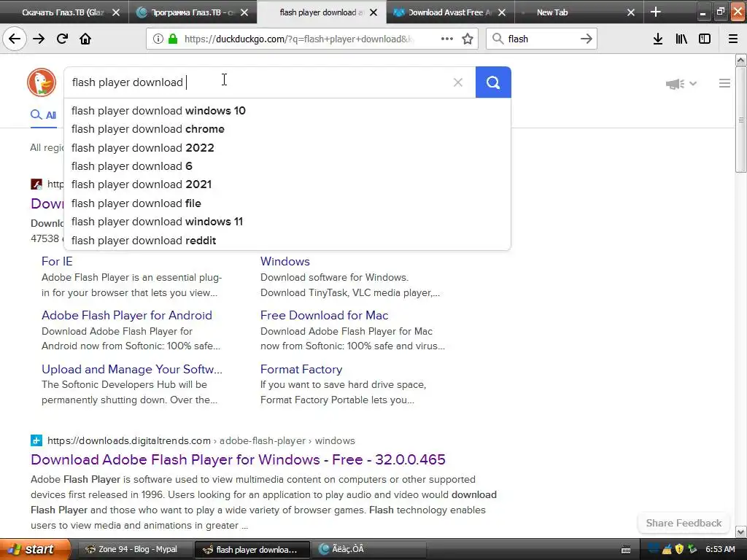The height and width of the screenshot is (560, 747).
Task: Toggle the sidebar view icon
Action: [x=705, y=39]
